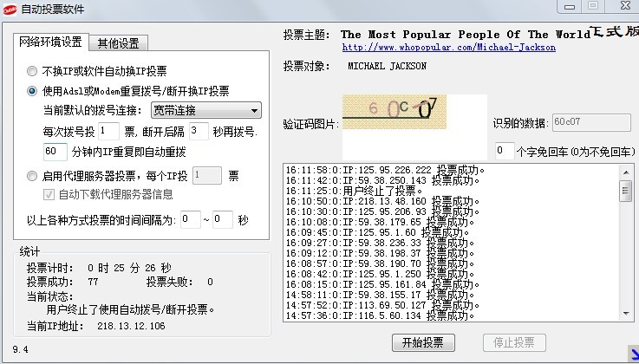Click the 每次拨号投 votes-per-dial field
This screenshot has width=639, height=364.
tap(108, 132)
